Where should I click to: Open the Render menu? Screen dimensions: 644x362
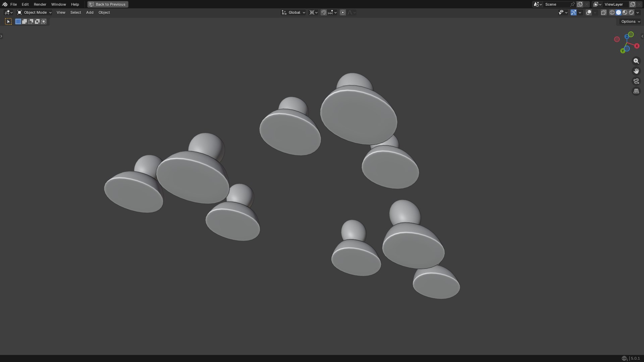tap(40, 4)
